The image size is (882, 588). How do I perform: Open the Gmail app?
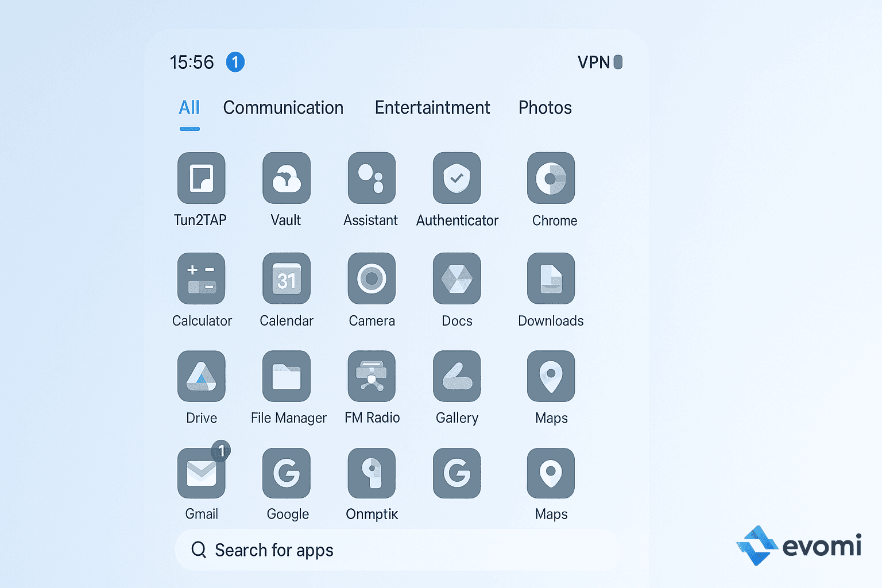(201, 473)
